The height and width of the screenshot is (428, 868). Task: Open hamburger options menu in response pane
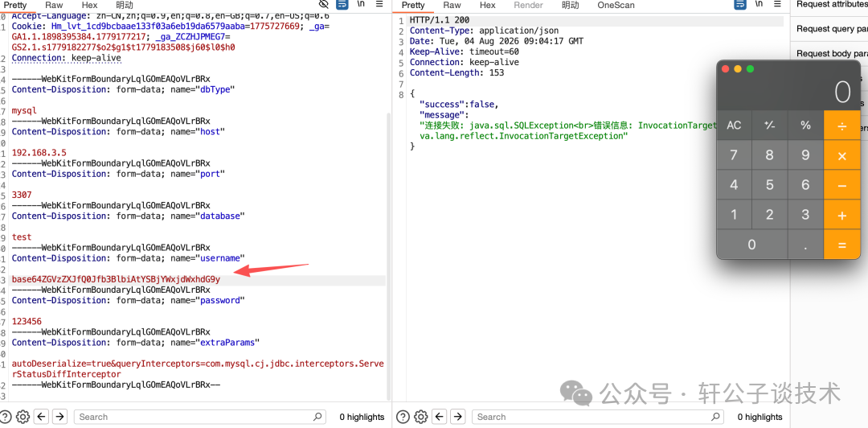778,5
